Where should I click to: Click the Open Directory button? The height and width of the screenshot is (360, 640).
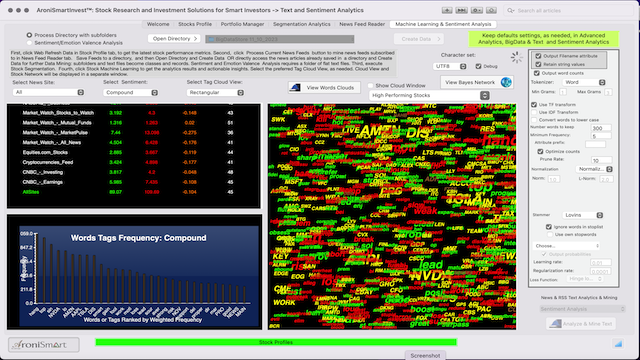174,38
